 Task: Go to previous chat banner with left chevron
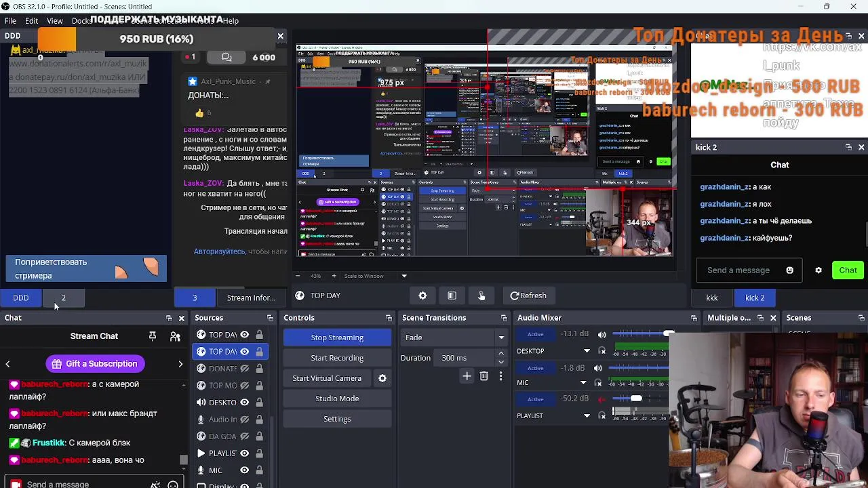[x=7, y=365]
